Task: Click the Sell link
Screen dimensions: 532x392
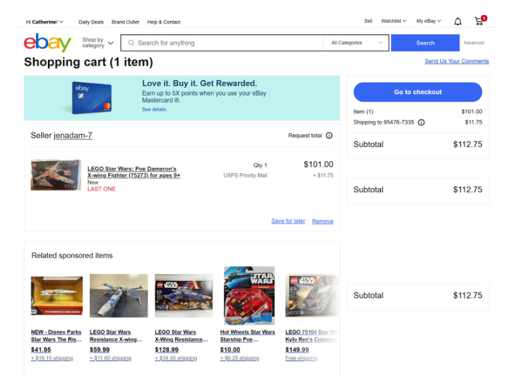Action: pyautogui.click(x=368, y=21)
